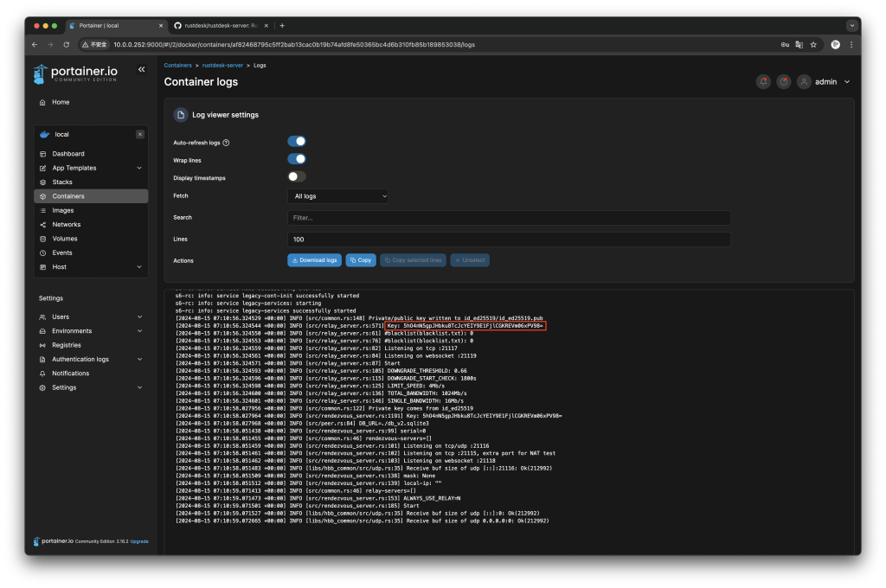Image resolution: width=886 pixels, height=588 pixels.
Task: Open the App Templates section
Action: [74, 168]
